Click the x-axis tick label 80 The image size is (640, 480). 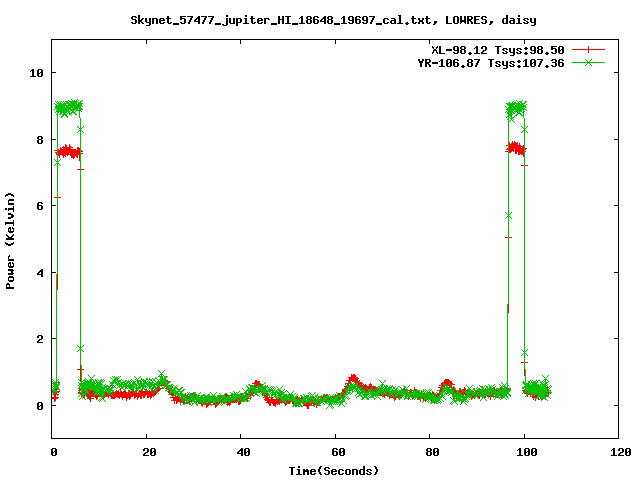(433, 452)
